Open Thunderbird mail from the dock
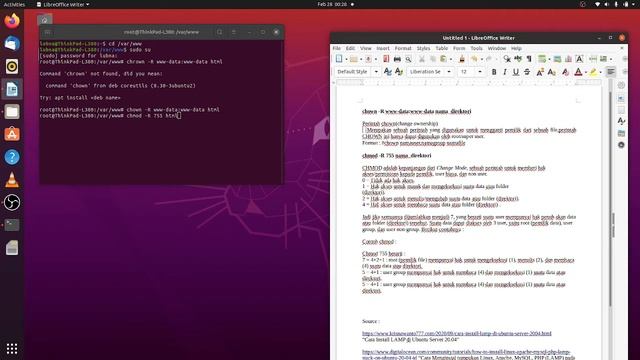Screen dimensions: 640x360 pyautogui.click(x=12, y=43)
